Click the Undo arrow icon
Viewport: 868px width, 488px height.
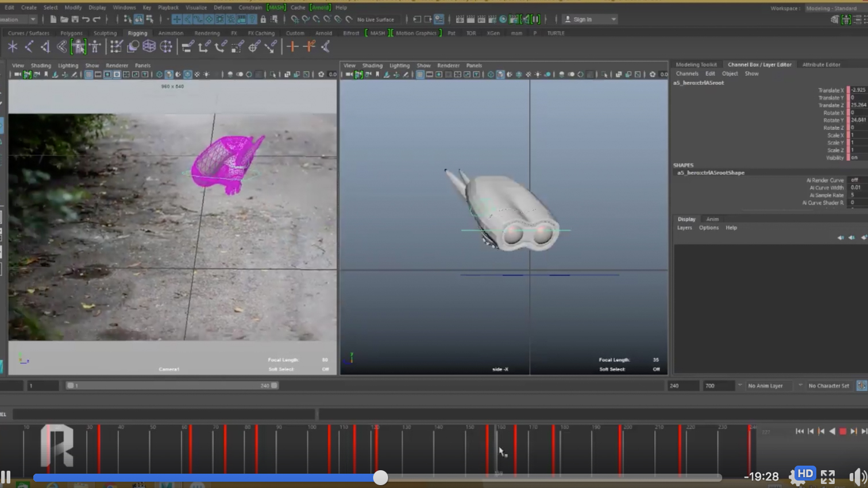[x=86, y=20]
